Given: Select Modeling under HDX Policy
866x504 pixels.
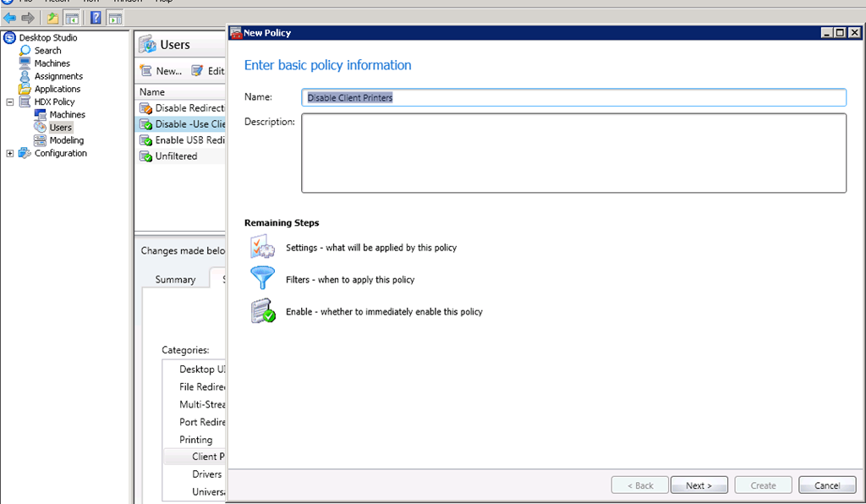Looking at the screenshot, I should tap(66, 140).
